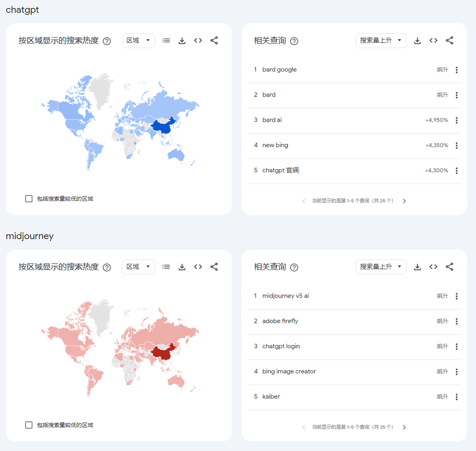Open the bard ai related query
476x451 pixels.
point(272,120)
